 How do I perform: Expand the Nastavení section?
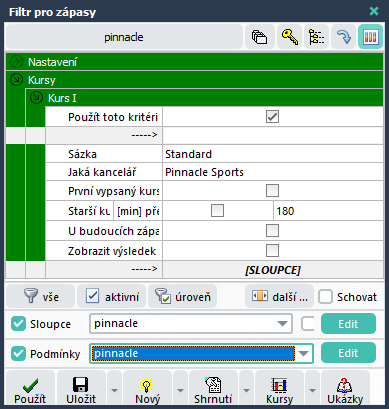(16, 62)
